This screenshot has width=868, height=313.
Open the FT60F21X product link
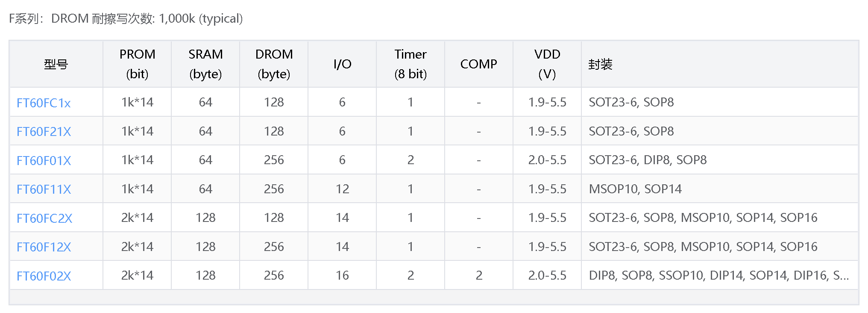[x=44, y=131]
